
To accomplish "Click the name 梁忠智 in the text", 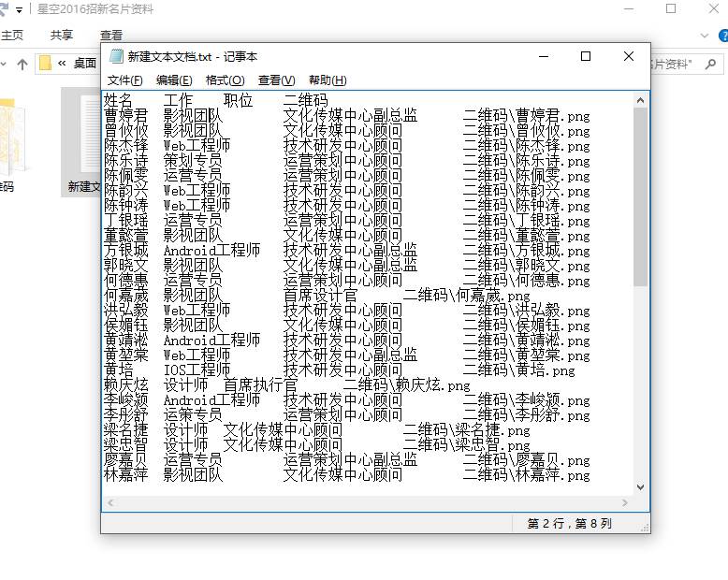I will click(x=125, y=445).
